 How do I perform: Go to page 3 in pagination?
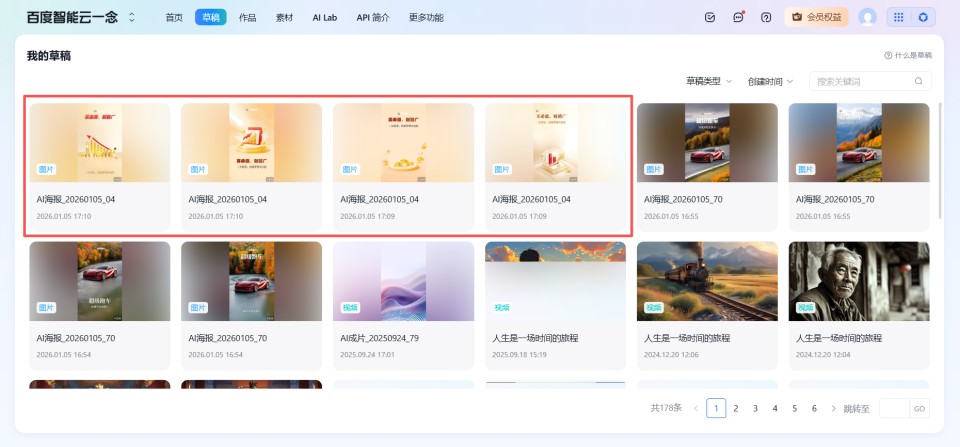755,408
